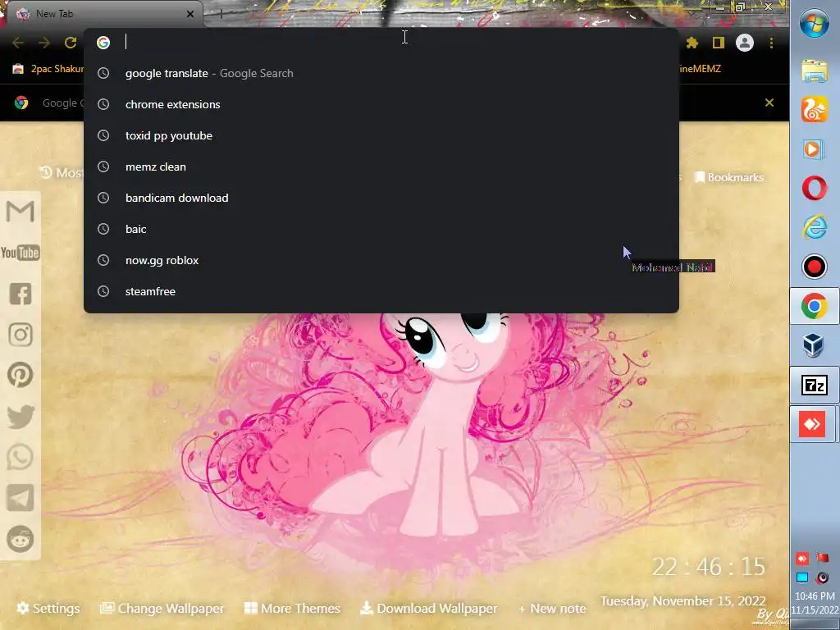Open a new browser tab with plus
This screenshot has height=630, width=840.
click(x=220, y=14)
